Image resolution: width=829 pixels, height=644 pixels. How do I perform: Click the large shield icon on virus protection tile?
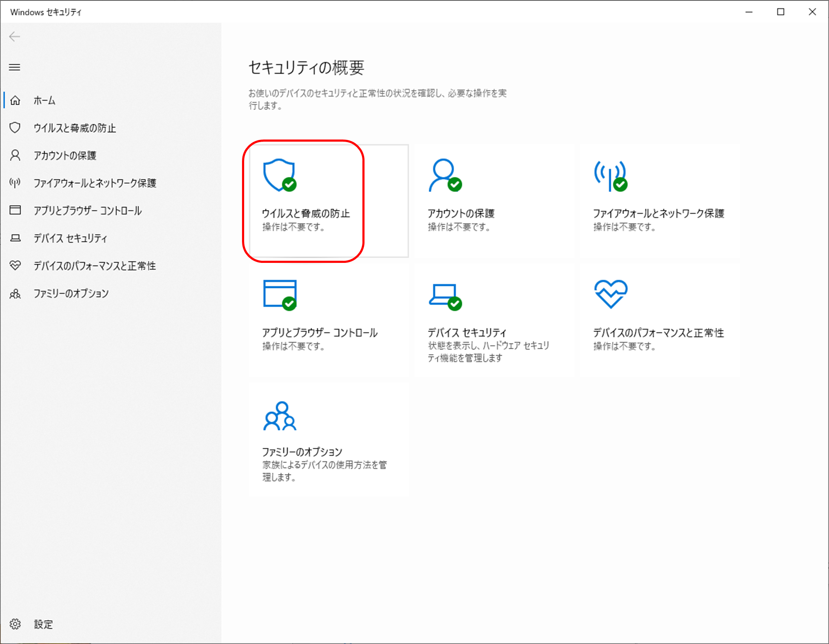coord(279,175)
